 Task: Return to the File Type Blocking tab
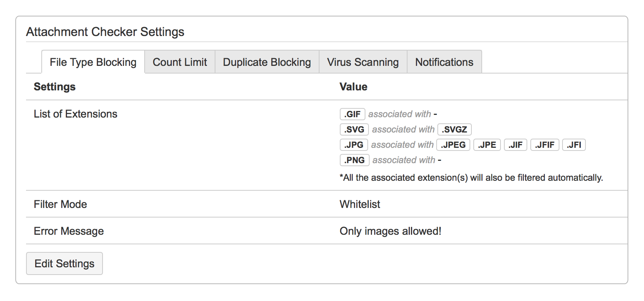(x=93, y=62)
